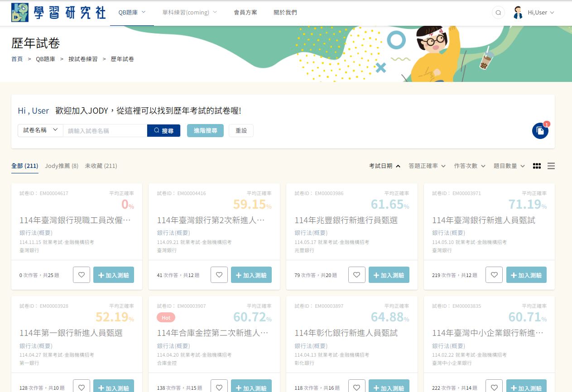Open the blue clipboard icon with badge
The width and height of the screenshot is (572, 392).
click(540, 131)
